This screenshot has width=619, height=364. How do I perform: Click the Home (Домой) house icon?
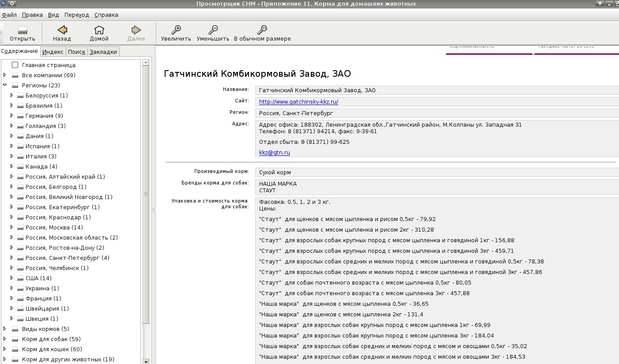(x=99, y=30)
